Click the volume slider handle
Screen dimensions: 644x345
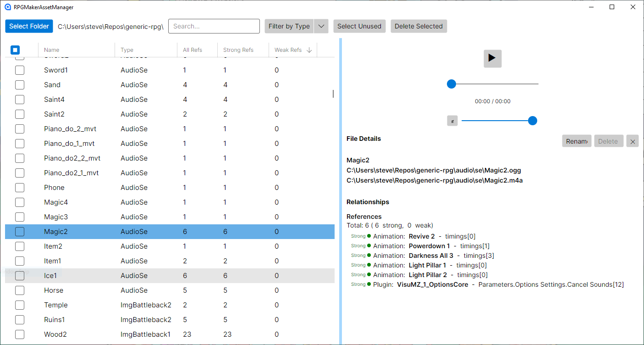[532, 121]
